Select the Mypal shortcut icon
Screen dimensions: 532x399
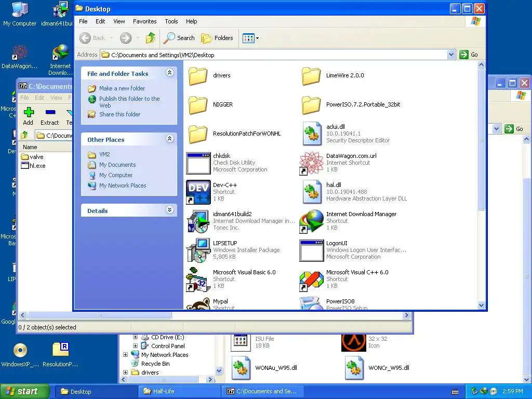point(198,303)
